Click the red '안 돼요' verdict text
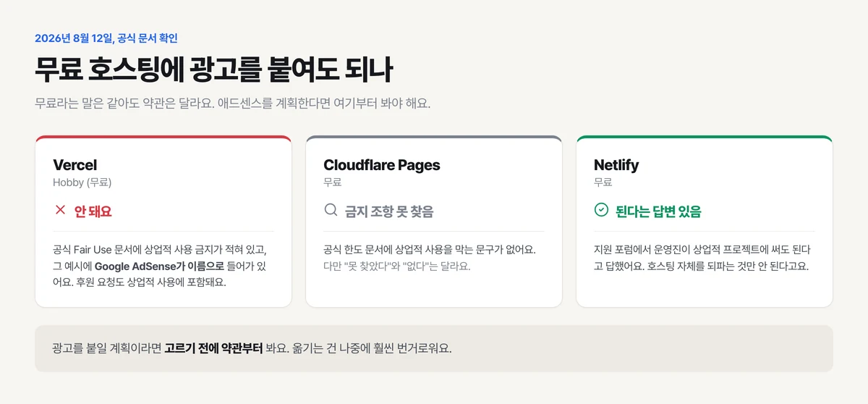Viewport: 868px width, 404px height. click(x=93, y=211)
